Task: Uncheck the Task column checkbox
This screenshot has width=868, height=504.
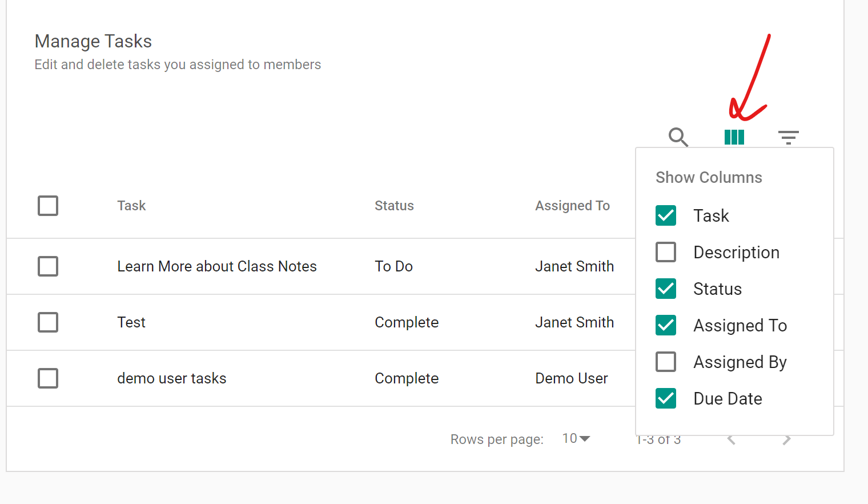Action: (666, 215)
